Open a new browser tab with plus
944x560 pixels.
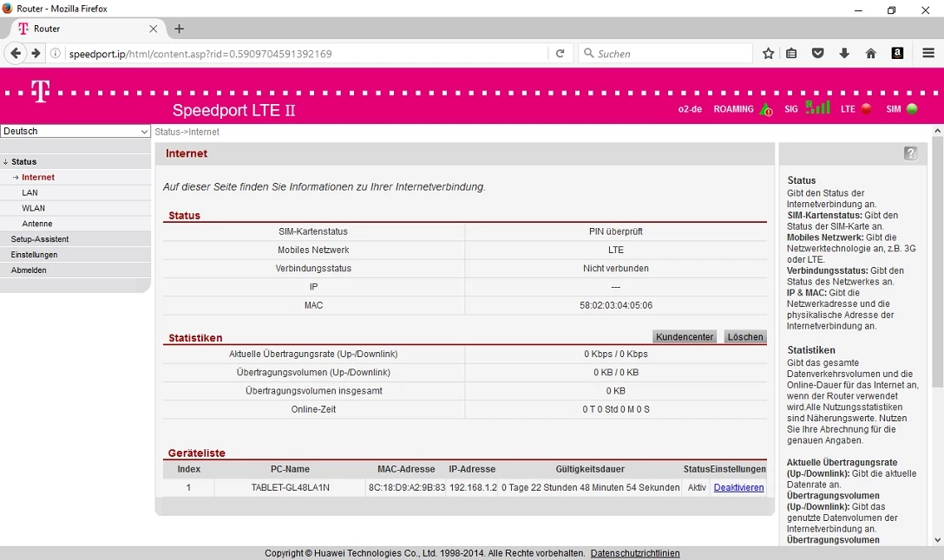[179, 29]
